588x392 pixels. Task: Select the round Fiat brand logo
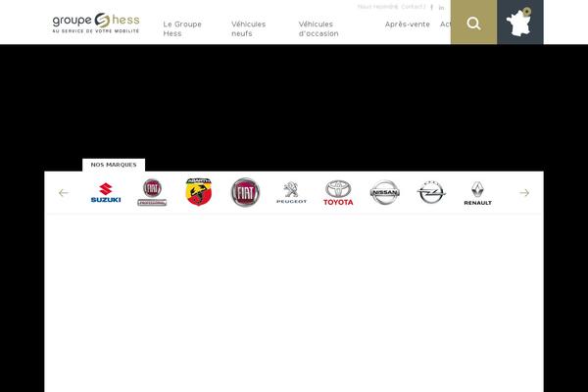tap(245, 192)
